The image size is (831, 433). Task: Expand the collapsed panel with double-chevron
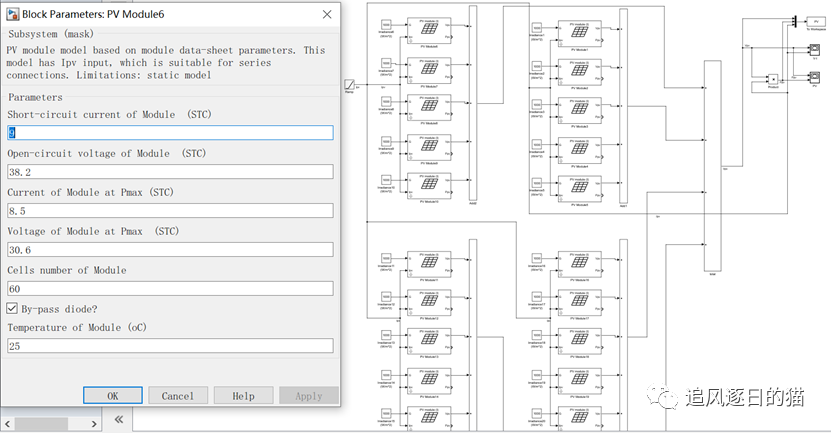coord(118,420)
